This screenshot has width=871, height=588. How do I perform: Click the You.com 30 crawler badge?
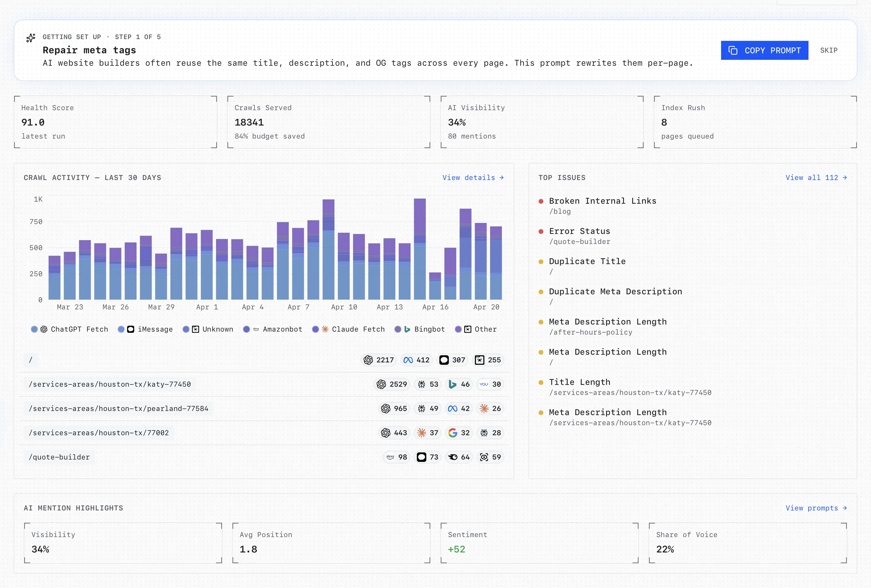point(490,384)
